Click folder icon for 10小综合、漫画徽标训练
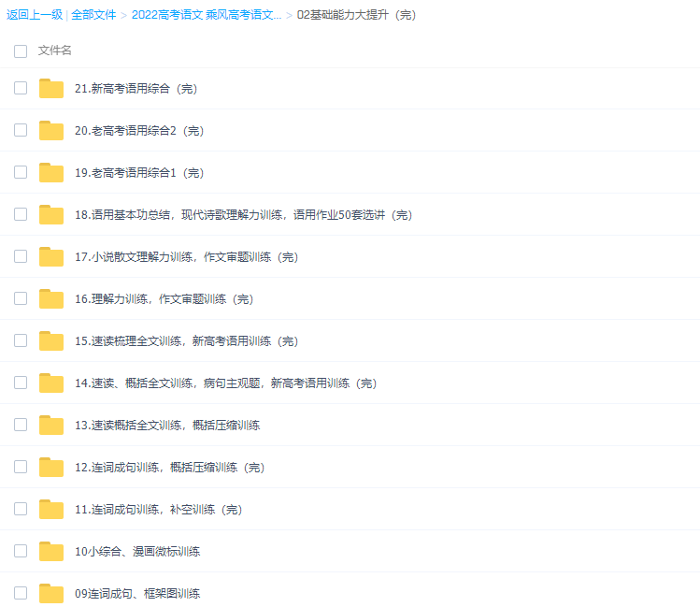The height and width of the screenshot is (607, 700). [x=51, y=552]
